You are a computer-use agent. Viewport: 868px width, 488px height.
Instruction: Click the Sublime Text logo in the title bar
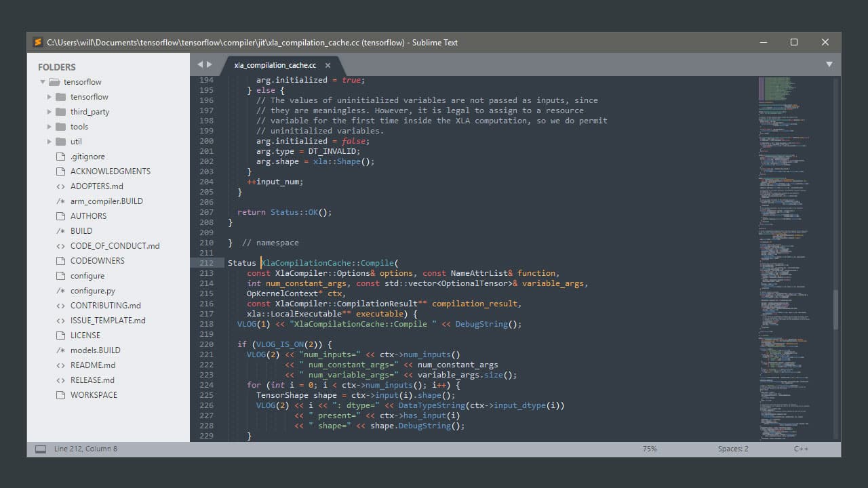(x=37, y=42)
